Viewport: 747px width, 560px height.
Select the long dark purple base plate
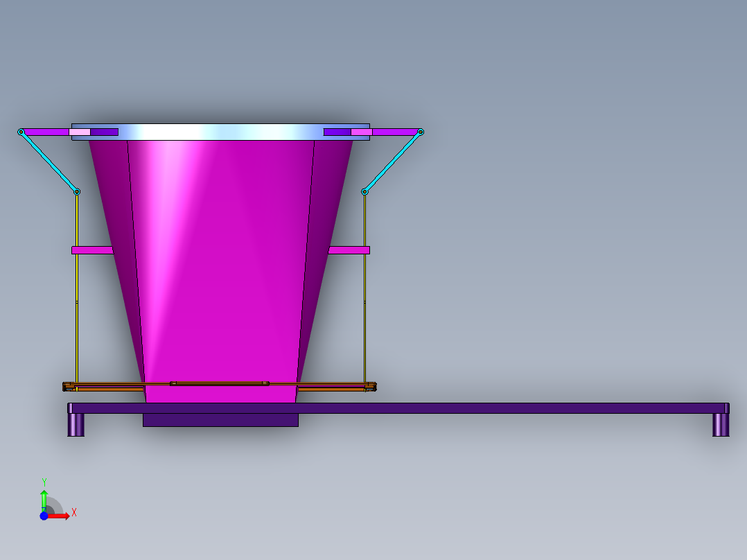click(x=485, y=408)
